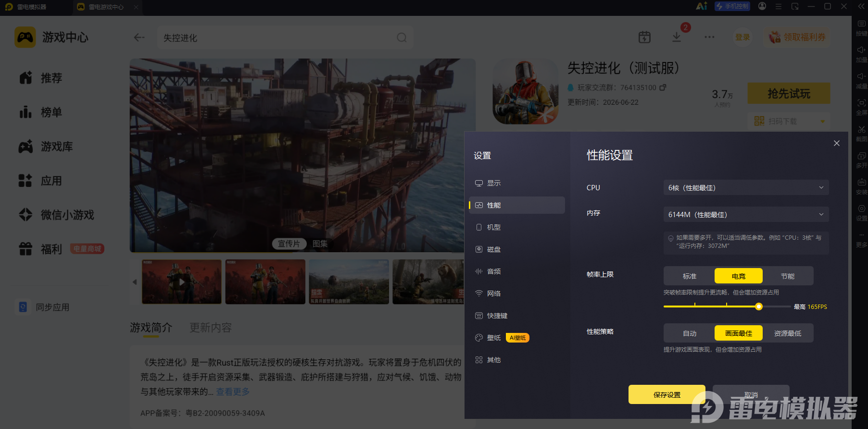Click the pop-out window icon in title bar
Screen dimensions: 868x429
click(x=795, y=6)
